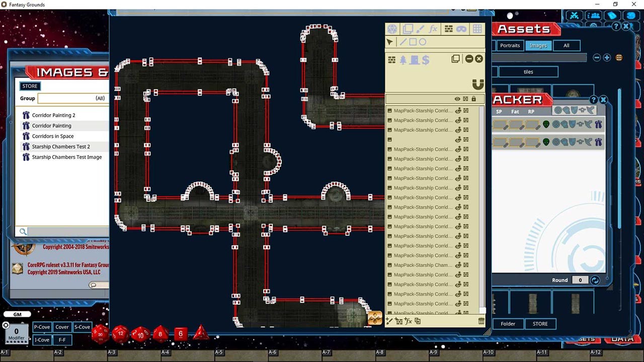Click the paintbrush layer icon
This screenshot has height=362, width=644.
pos(420,29)
